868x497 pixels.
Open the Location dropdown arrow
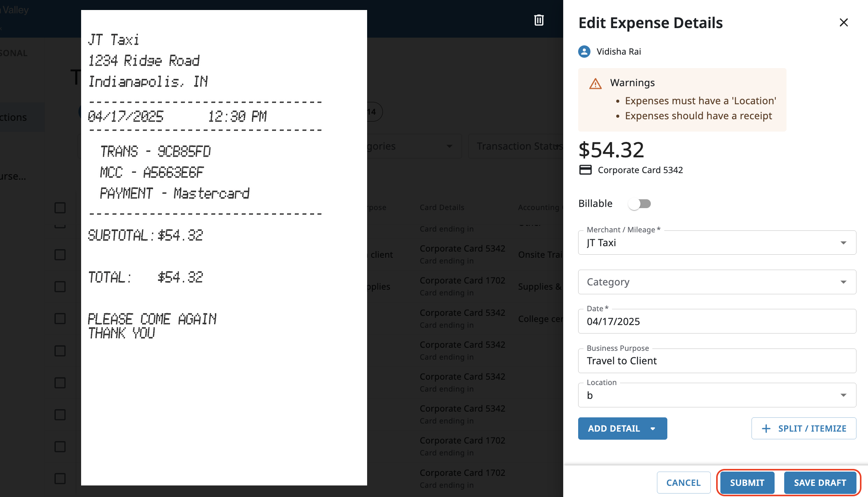click(x=843, y=395)
